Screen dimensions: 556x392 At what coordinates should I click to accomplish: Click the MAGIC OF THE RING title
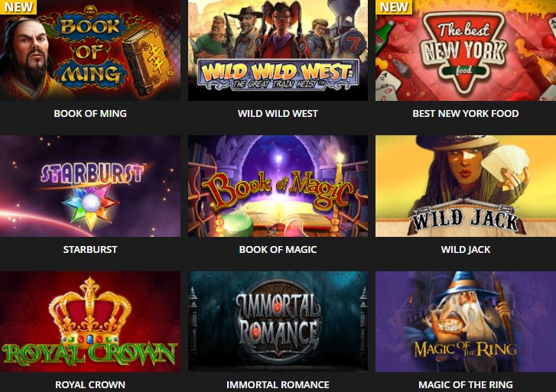[x=466, y=385]
